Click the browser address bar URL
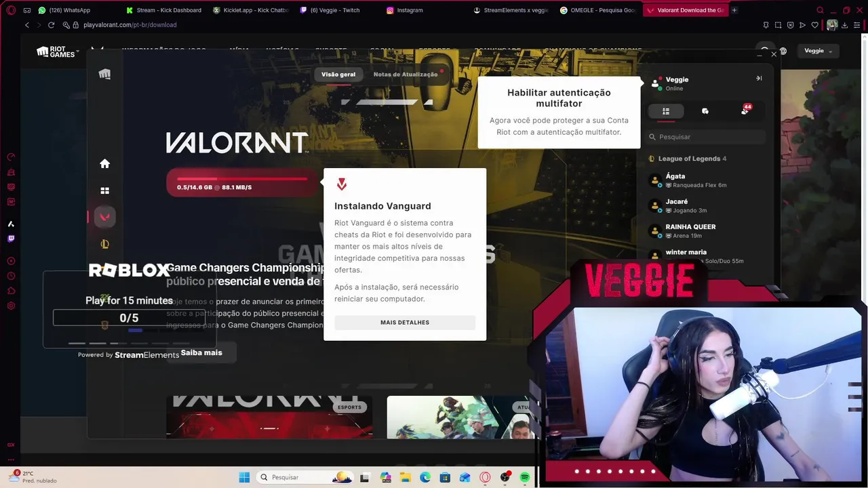Viewport: 868px width, 488px height. click(x=130, y=25)
